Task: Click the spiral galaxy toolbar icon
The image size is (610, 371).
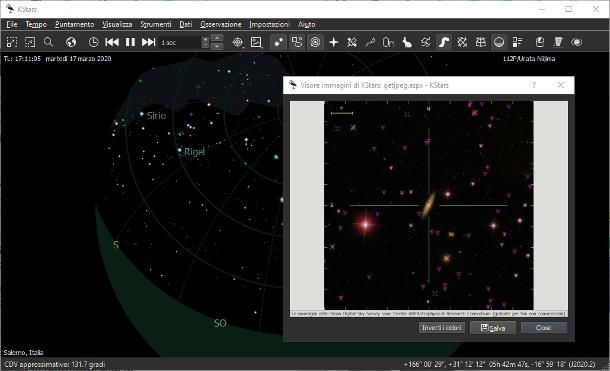Action: coord(577,42)
